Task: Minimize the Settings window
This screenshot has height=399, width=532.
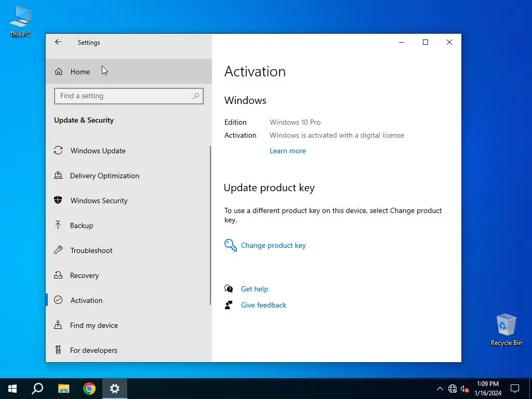Action: click(402, 42)
